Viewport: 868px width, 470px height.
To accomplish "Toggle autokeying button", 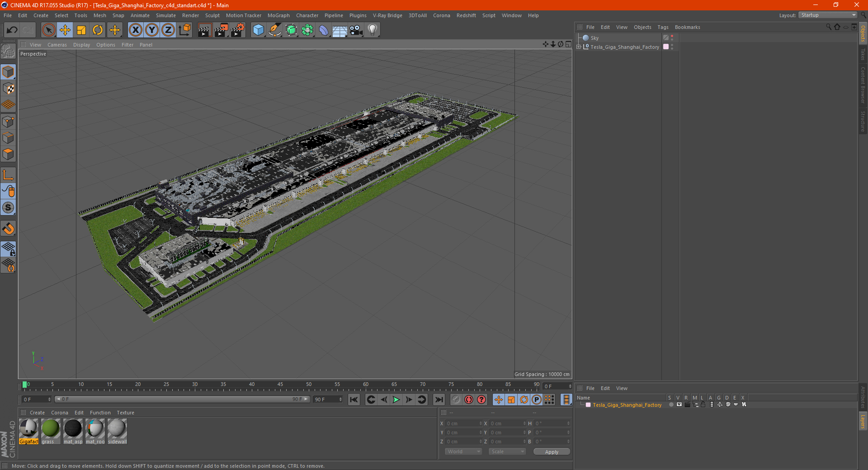I will (x=469, y=399).
